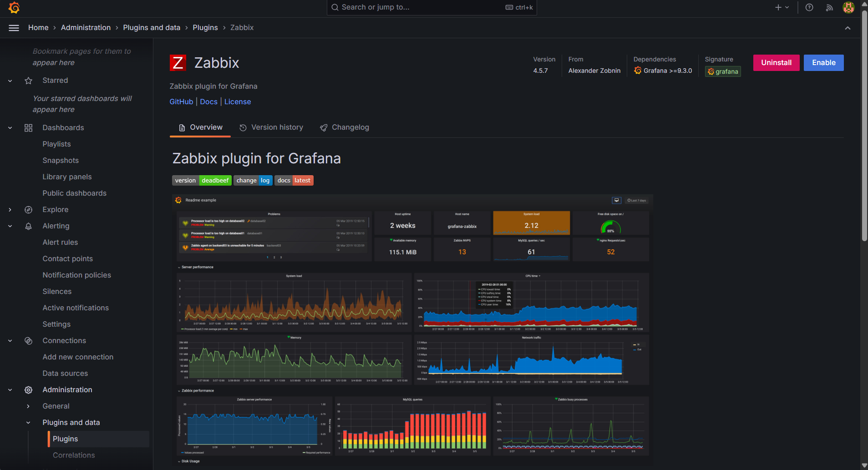868x470 pixels.
Task: Collapse the Starred section chevron
Action: (x=10, y=81)
